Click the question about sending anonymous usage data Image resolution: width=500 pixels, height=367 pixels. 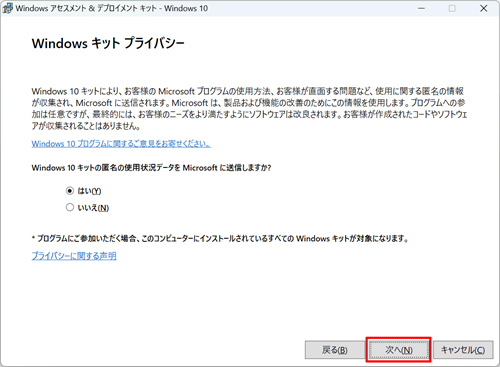pyautogui.click(x=151, y=168)
